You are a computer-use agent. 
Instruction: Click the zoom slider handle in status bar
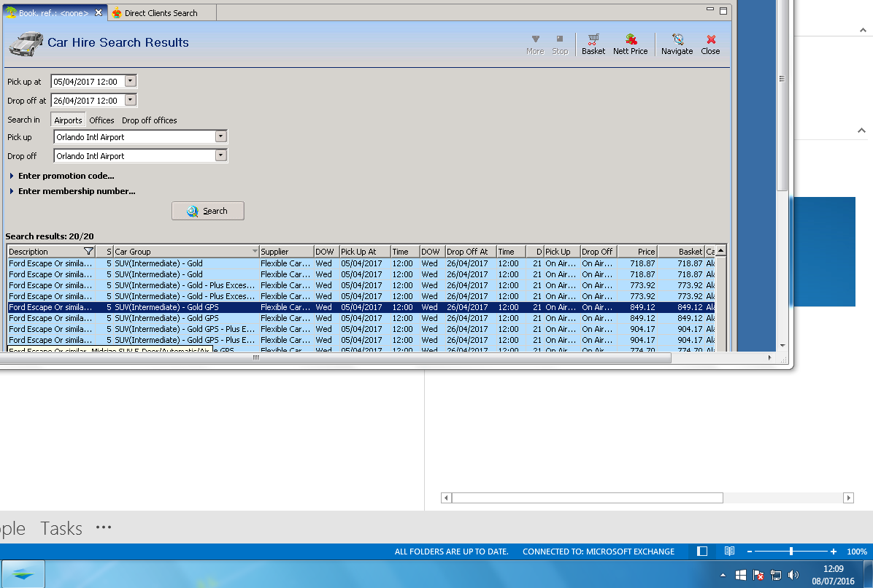click(x=791, y=552)
